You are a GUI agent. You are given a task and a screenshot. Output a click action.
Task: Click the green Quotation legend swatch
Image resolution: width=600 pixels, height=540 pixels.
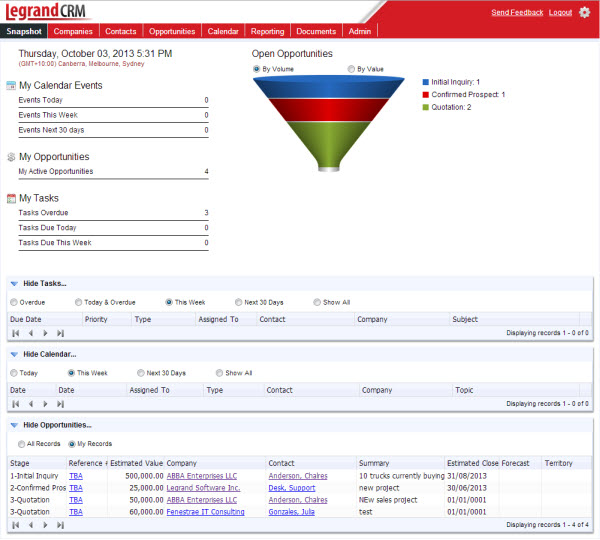(x=425, y=107)
